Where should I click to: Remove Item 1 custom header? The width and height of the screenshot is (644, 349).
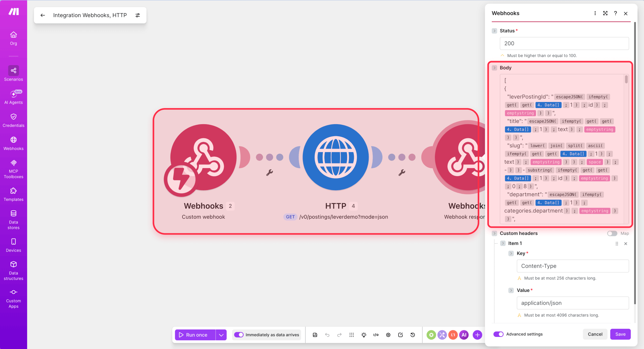626,244
